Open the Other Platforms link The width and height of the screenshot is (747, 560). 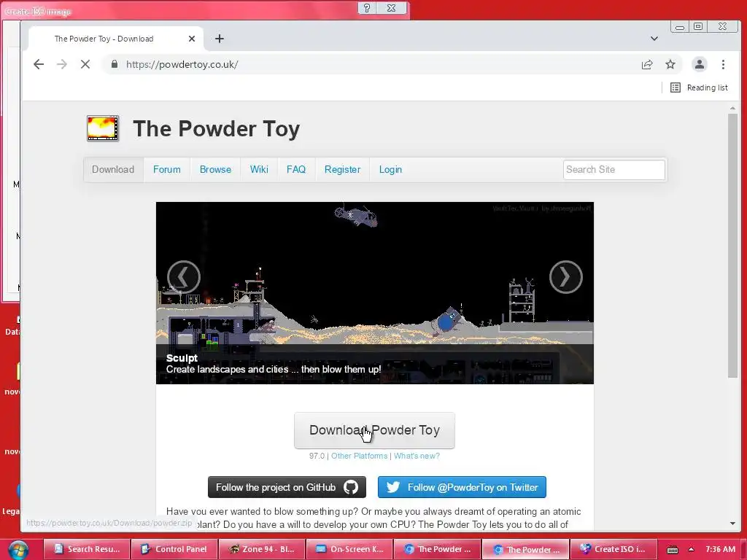[359, 456]
